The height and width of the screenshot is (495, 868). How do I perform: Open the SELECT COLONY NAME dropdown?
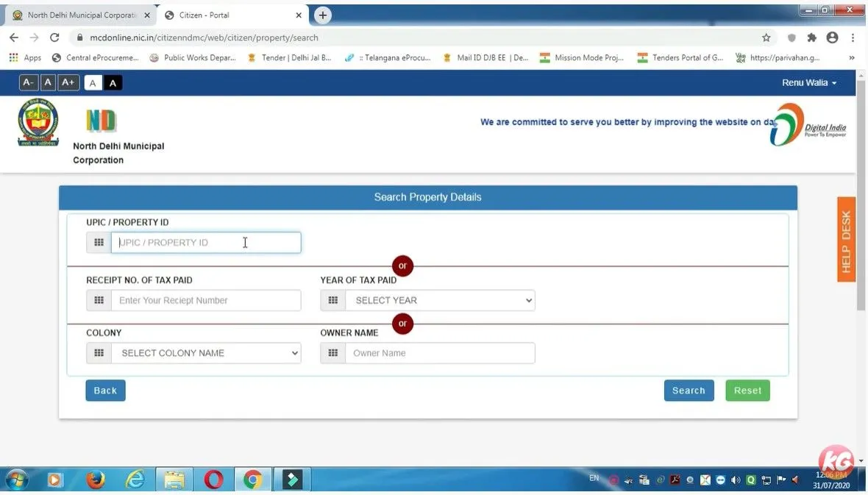pyautogui.click(x=206, y=353)
